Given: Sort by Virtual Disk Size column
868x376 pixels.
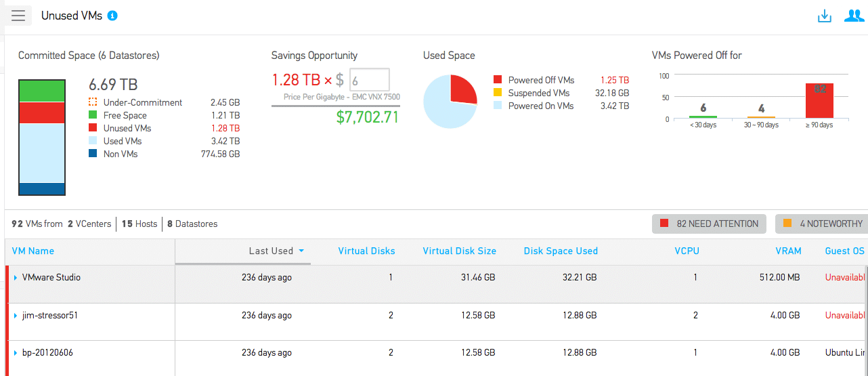Looking at the screenshot, I should [459, 251].
